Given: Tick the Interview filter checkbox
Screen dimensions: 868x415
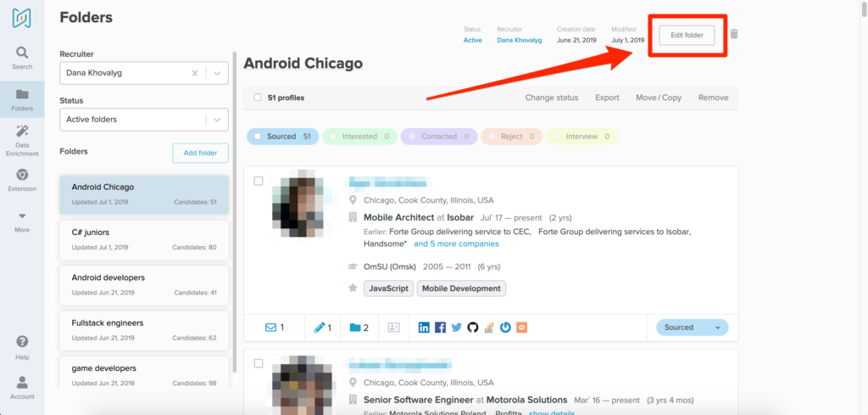Looking at the screenshot, I should pos(557,137).
